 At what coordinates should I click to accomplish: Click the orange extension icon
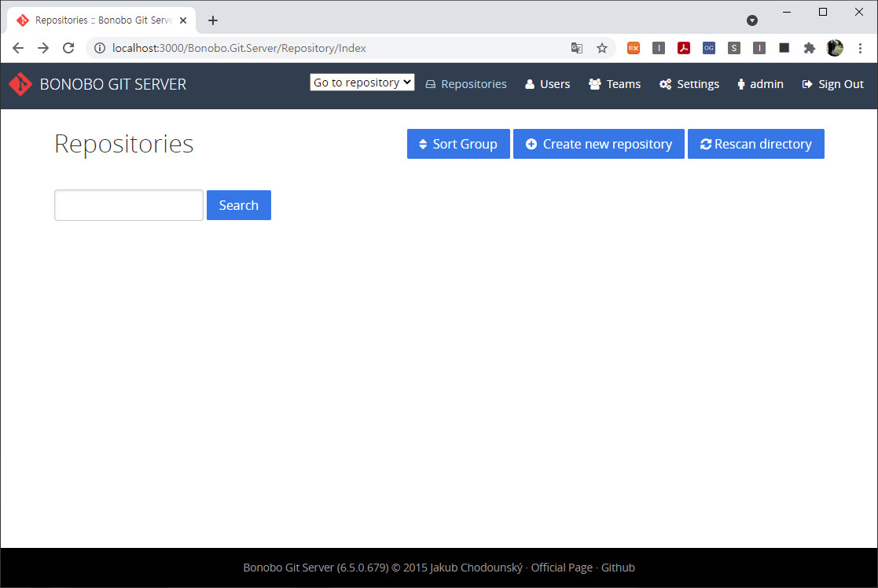(x=634, y=48)
